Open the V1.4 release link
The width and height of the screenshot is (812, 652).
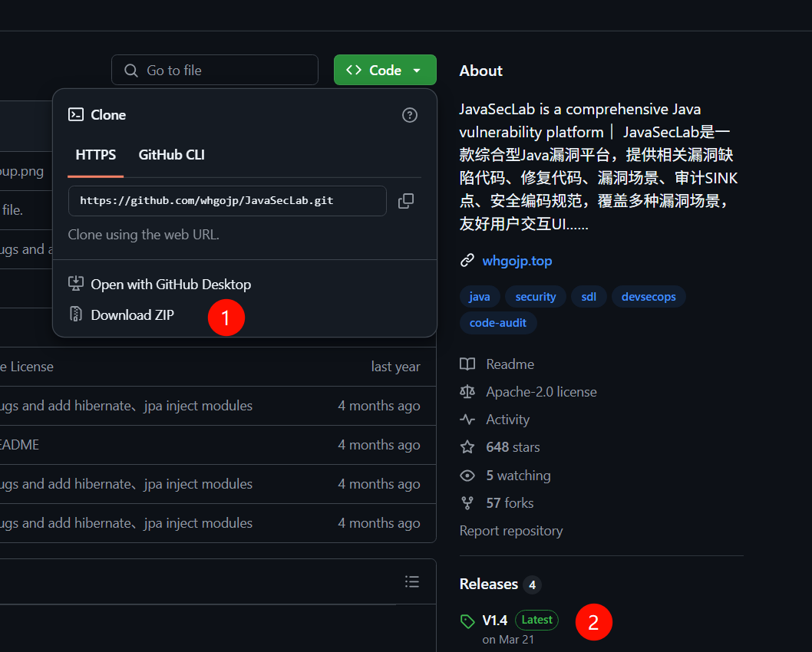(494, 621)
